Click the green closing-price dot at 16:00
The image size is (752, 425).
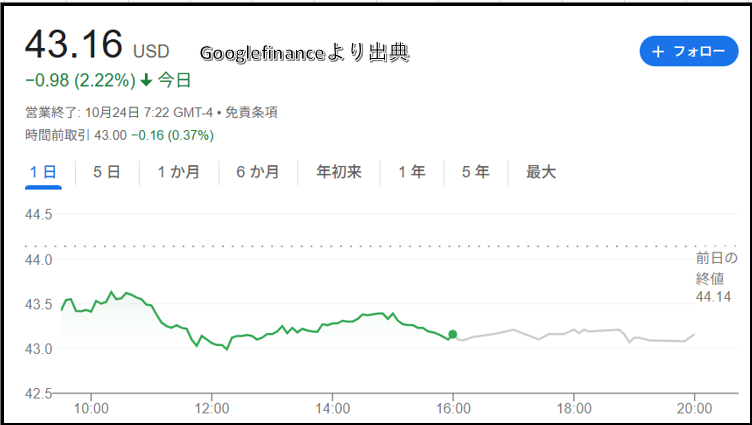[x=453, y=334]
